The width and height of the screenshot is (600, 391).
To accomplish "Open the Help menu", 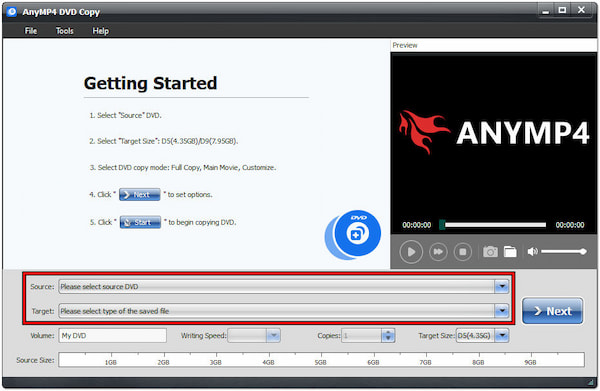I will tap(100, 31).
